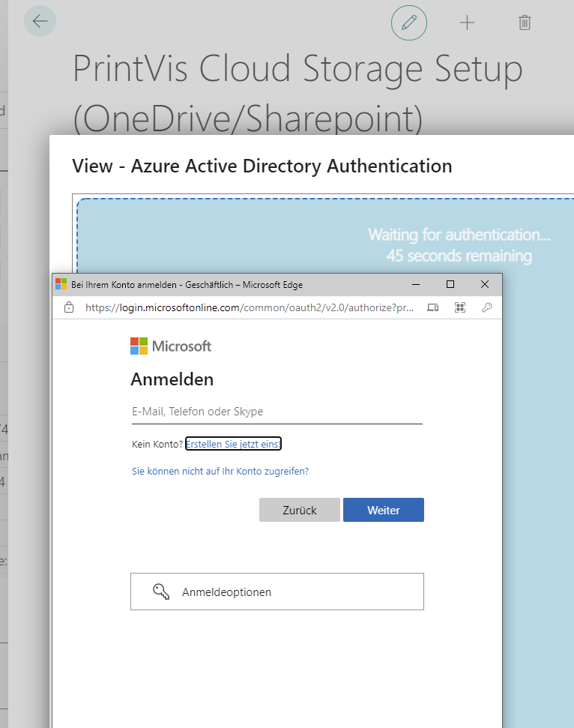Screen dimensions: 574x728
Task: Click the plus icon to add new
Action: coord(467,22)
